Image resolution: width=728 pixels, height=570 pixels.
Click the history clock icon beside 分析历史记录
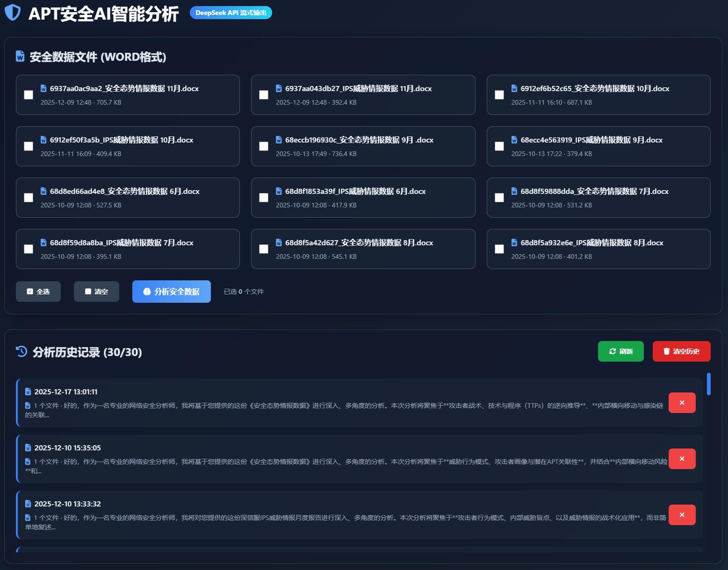pyautogui.click(x=22, y=351)
